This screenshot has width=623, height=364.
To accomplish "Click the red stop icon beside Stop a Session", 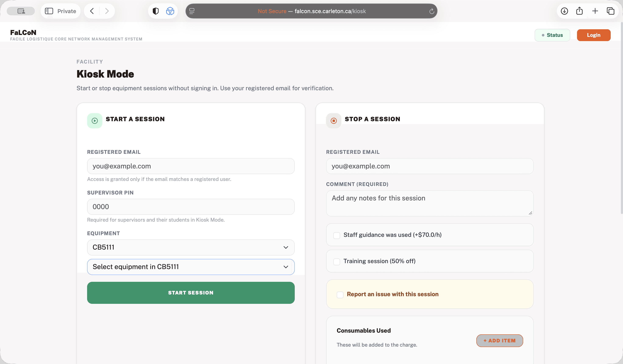I will coord(334,121).
